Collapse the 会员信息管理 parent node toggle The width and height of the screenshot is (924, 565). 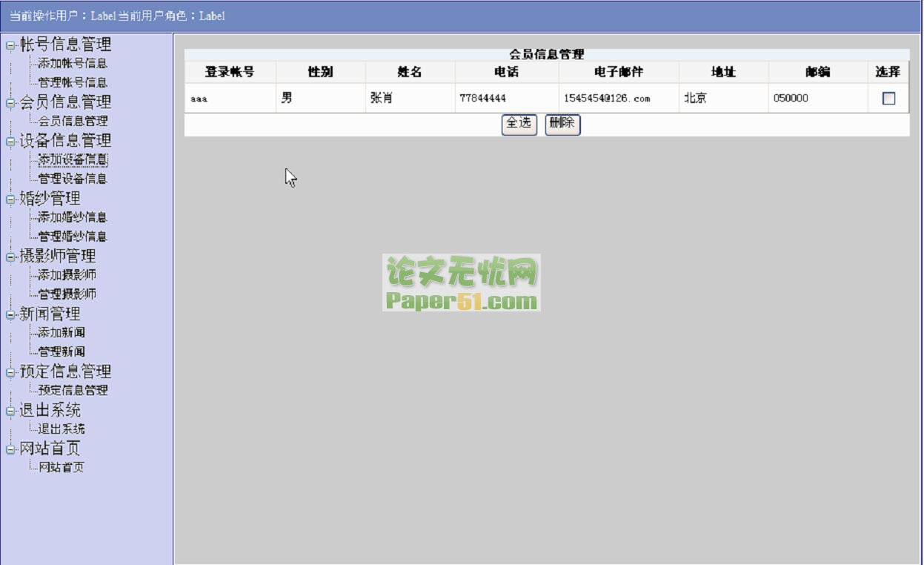[x=10, y=103]
